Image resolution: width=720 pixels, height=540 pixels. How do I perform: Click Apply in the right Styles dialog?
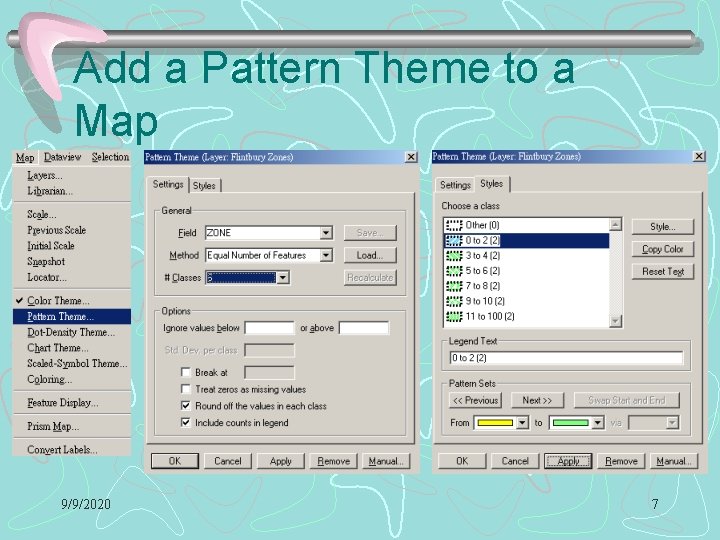coord(568,461)
